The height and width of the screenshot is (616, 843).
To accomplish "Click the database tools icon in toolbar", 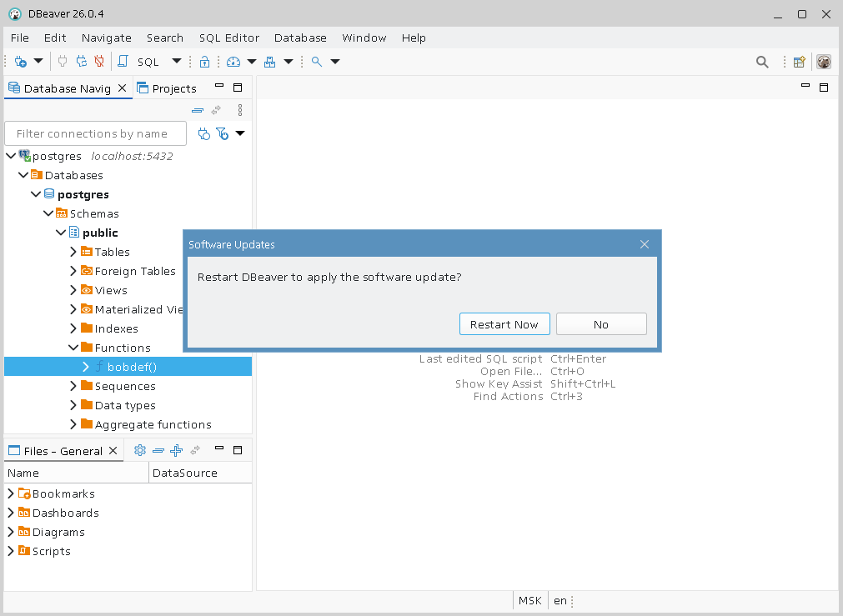I will tap(270, 62).
